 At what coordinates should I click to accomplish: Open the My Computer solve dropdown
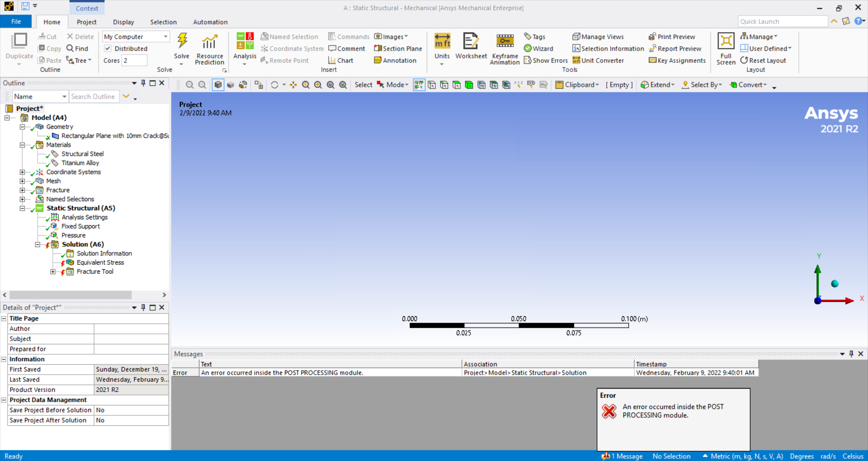[x=136, y=37]
